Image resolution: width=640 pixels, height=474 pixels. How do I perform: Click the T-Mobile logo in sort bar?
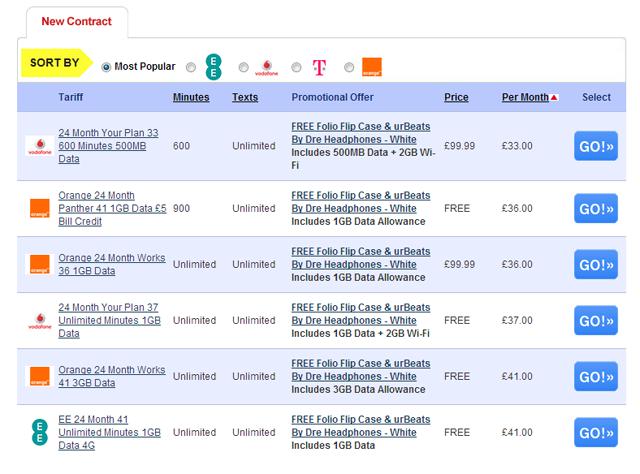[319, 67]
